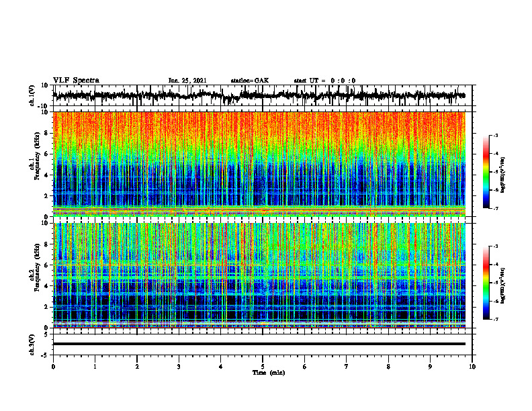Click the 'ch.3(V)' axis label

(x=32, y=345)
